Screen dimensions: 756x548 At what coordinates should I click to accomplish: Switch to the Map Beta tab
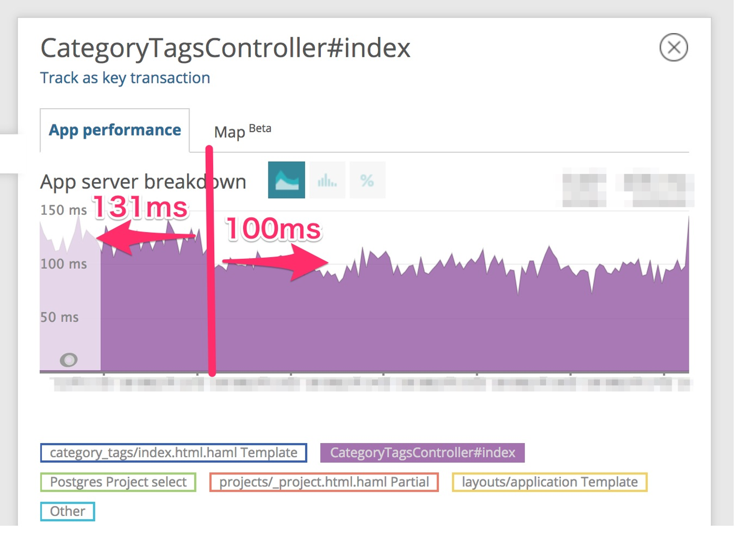coord(242,131)
